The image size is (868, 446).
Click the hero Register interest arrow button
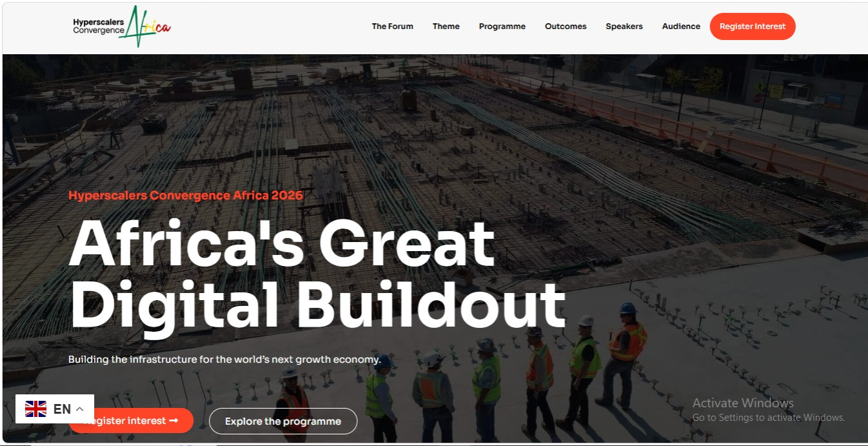pyautogui.click(x=131, y=421)
